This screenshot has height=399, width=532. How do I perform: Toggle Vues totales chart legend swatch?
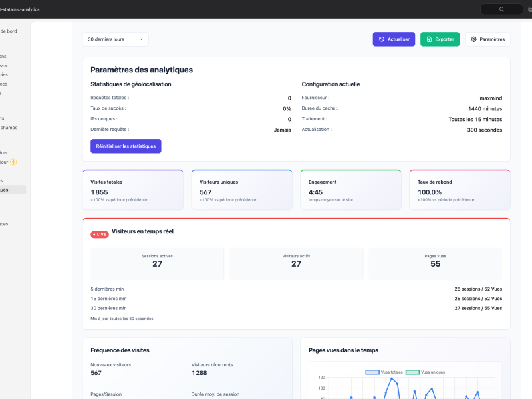click(x=372, y=372)
